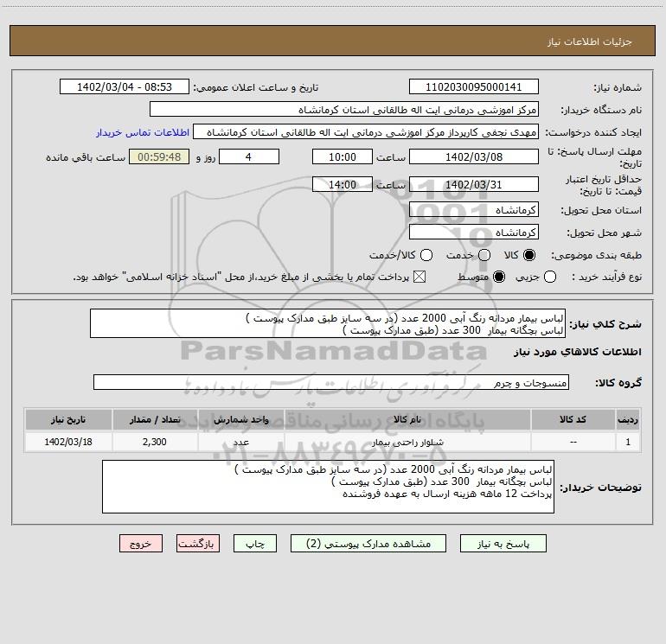
Task: Click the 'چاپ' print button
Action: coord(255,544)
